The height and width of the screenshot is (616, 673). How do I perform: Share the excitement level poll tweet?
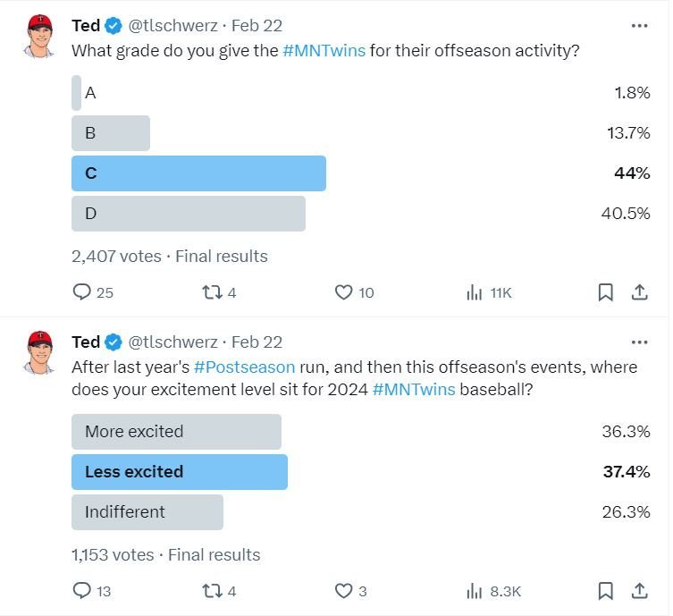[640, 591]
